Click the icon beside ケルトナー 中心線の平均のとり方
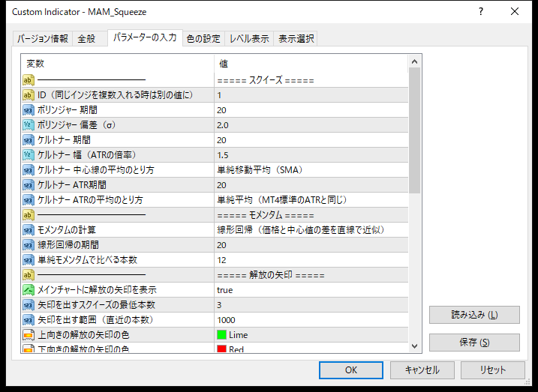Image resolution: width=538 pixels, height=392 pixels. pos(28,170)
